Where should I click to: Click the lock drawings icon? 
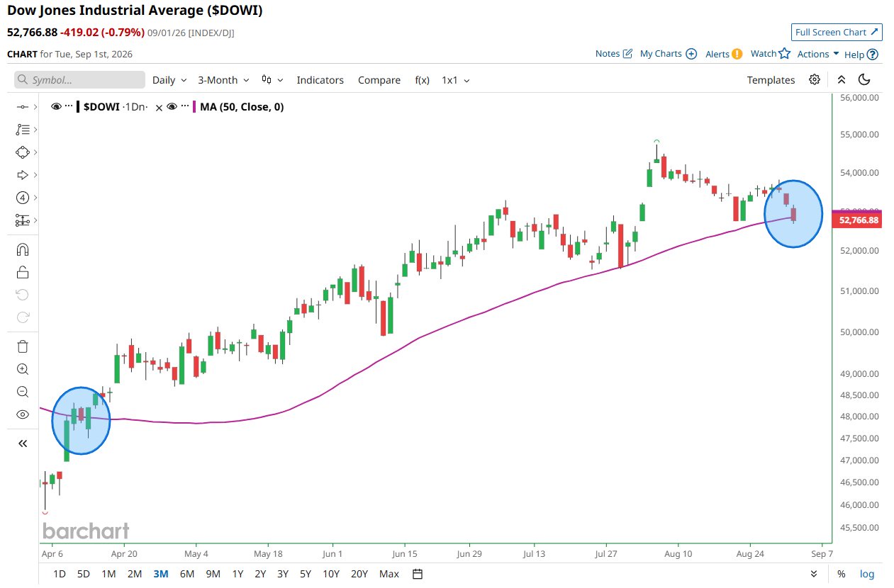point(22,272)
